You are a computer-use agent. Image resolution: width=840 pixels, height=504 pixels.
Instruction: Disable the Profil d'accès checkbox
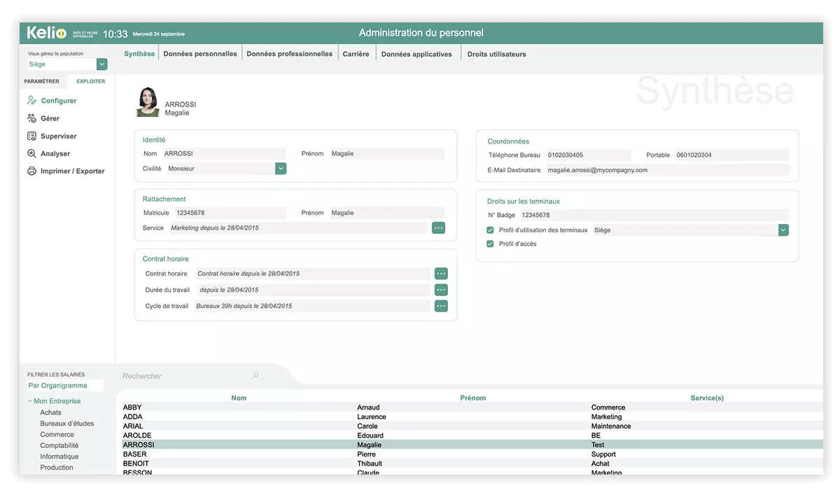click(x=489, y=244)
